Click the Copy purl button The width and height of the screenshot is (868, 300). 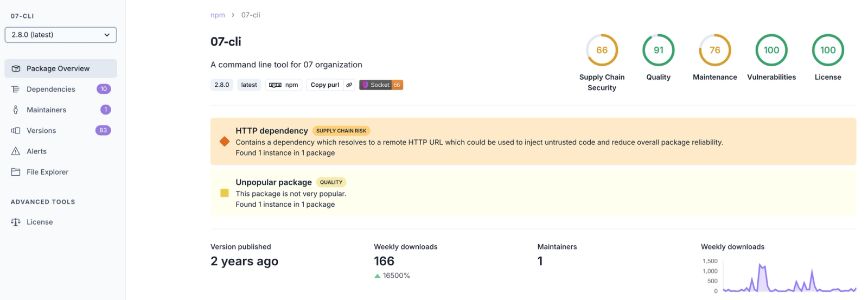pyautogui.click(x=325, y=85)
